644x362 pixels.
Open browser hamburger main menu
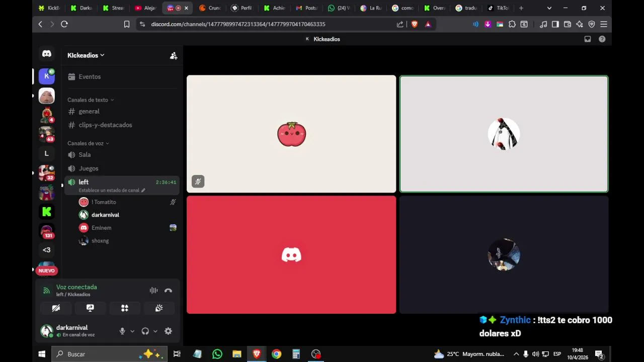coord(604,24)
